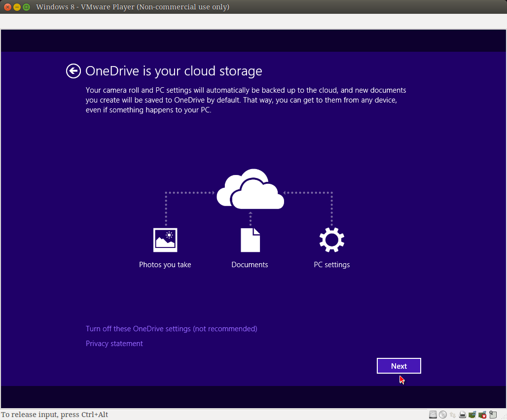The width and height of the screenshot is (507, 420).
Task: Click the 'PC settings' label
Action: click(x=332, y=265)
